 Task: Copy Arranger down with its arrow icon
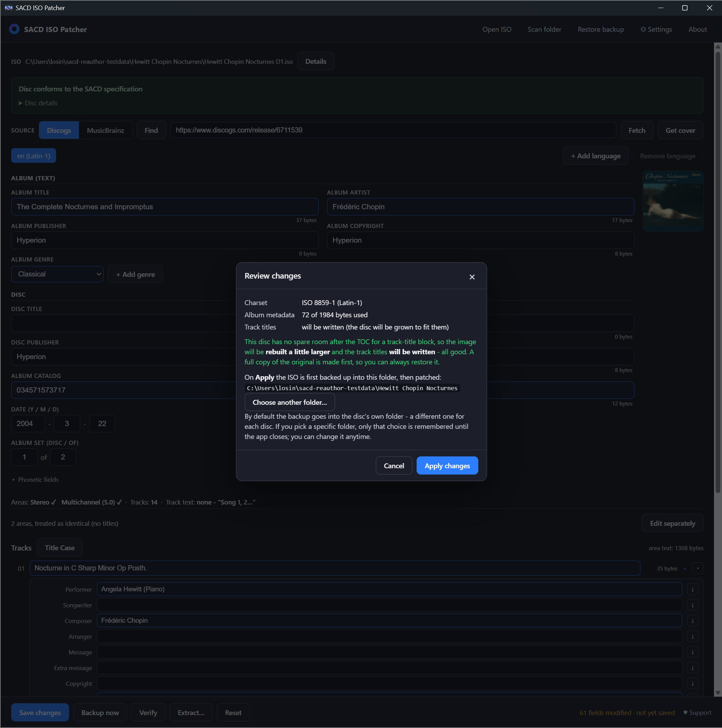[x=693, y=636]
